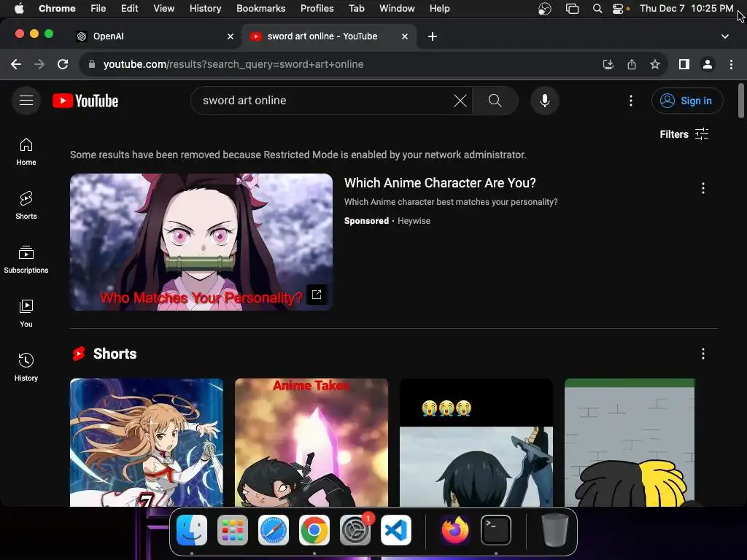
Task: Click the browser address bar URL
Action: coord(233,64)
